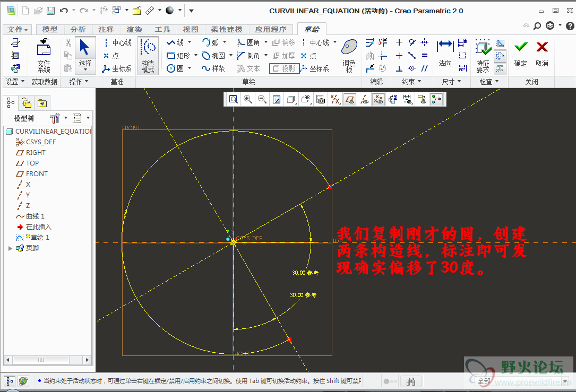Click the Zoom Out magnifier in graphics toolbar
This screenshot has width=576, height=392.
pos(262,99)
